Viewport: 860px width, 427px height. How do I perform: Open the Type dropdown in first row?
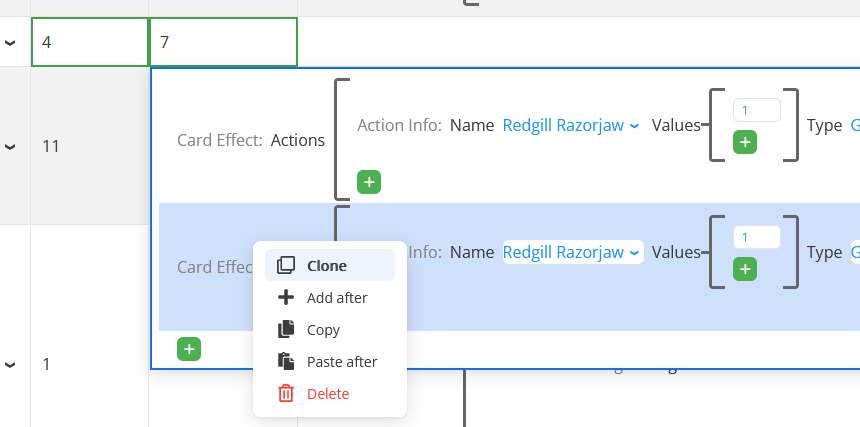[x=853, y=125]
